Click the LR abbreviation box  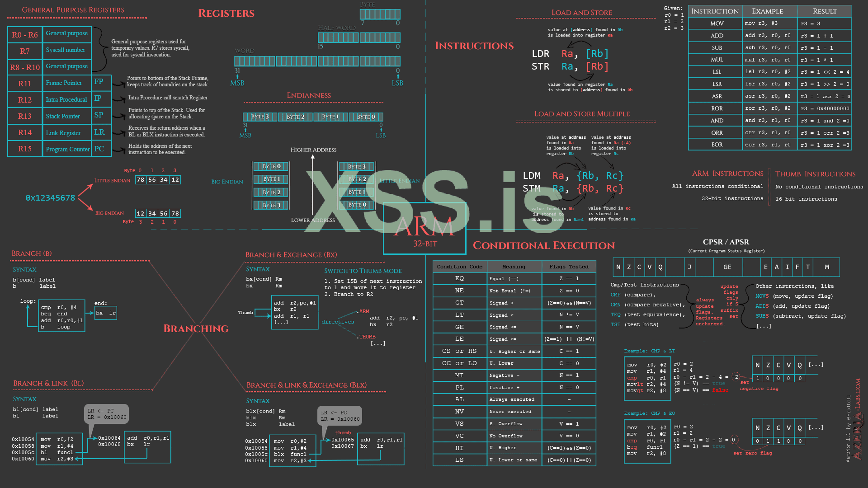pyautogui.click(x=99, y=132)
